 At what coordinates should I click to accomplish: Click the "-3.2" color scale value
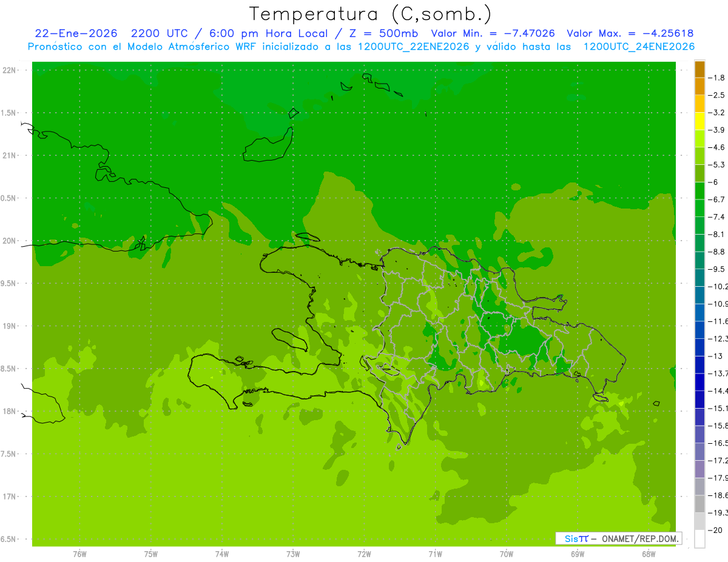[x=716, y=113]
